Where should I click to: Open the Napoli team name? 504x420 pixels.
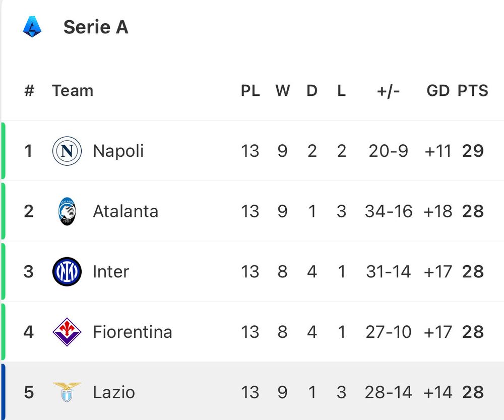[x=118, y=151]
